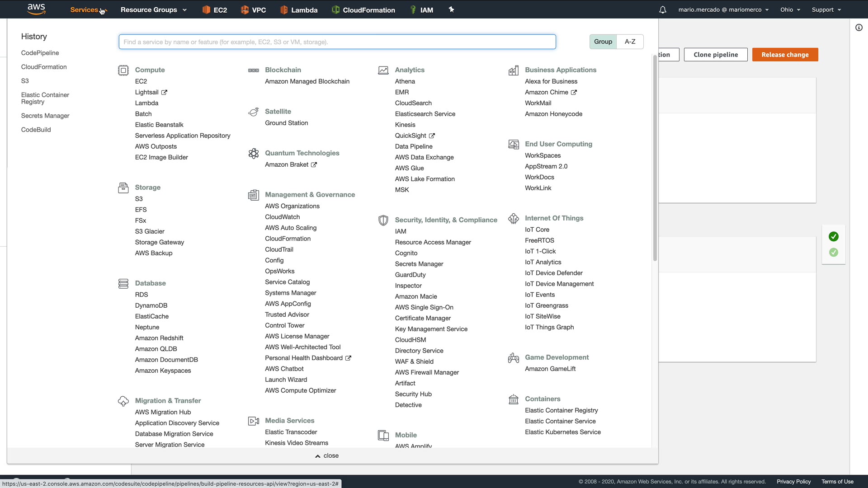The width and height of the screenshot is (868, 488).
Task: Switch service list to Group view
Action: 603,42
